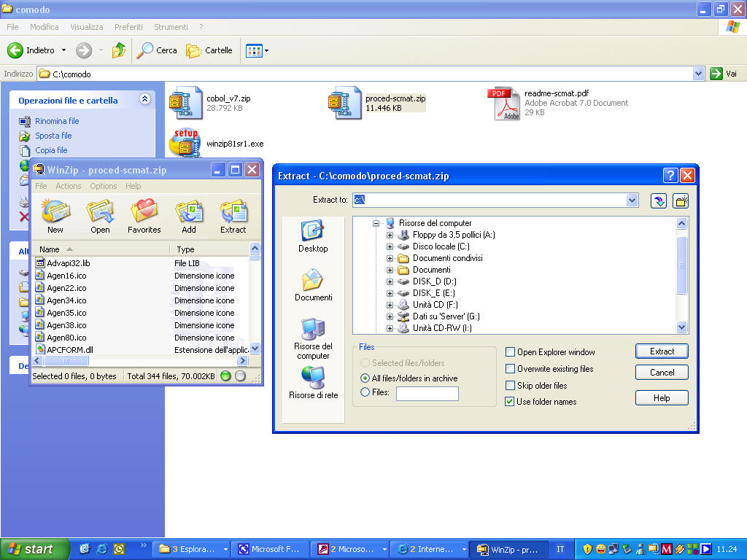This screenshot has height=560, width=747.
Task: Select Risorse di rete shortcut icon
Action: pos(313,382)
